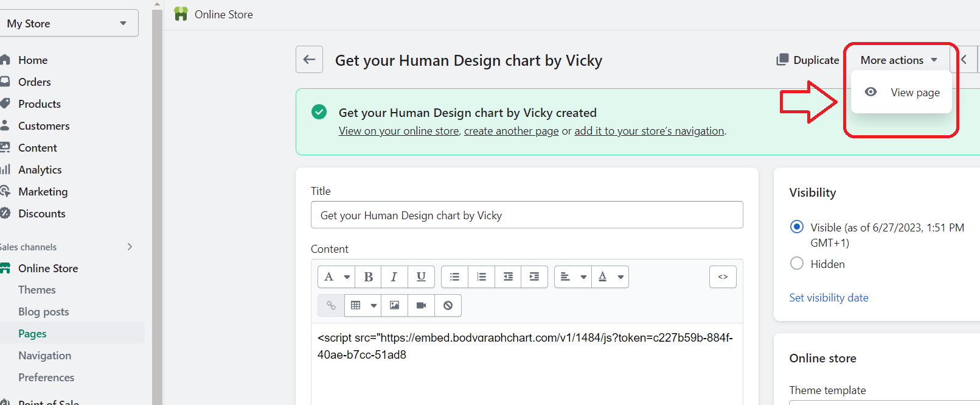Click the insert link icon

pos(331,306)
